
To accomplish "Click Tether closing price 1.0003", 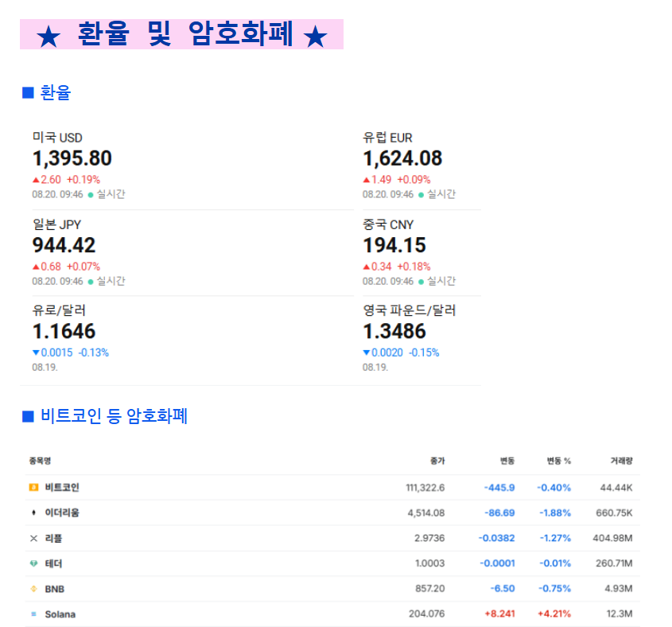I will (430, 563).
